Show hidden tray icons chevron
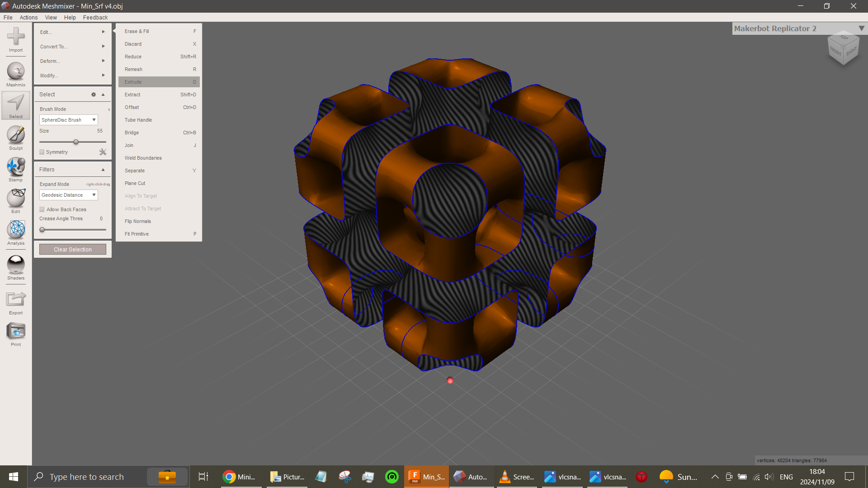868x488 pixels. pos(715,477)
